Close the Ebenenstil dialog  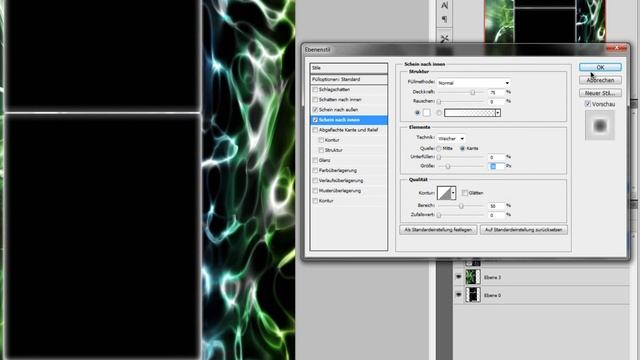pos(617,48)
